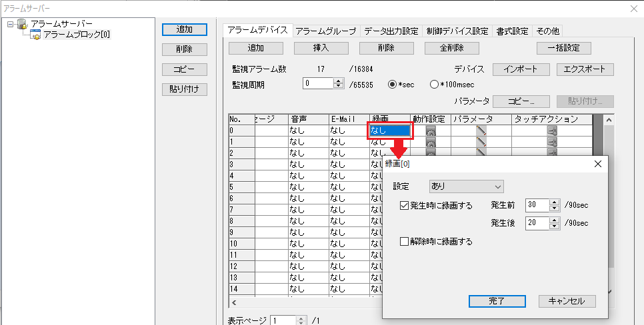Screen dimensions: 644x325
Task: Click the 監視周期 input field
Action: click(317, 84)
